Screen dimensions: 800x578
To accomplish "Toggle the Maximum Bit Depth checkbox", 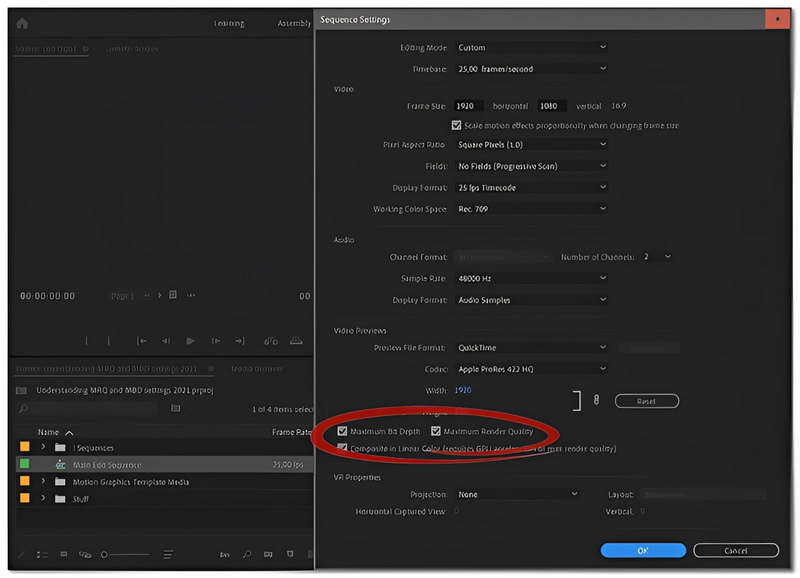I will click(342, 432).
